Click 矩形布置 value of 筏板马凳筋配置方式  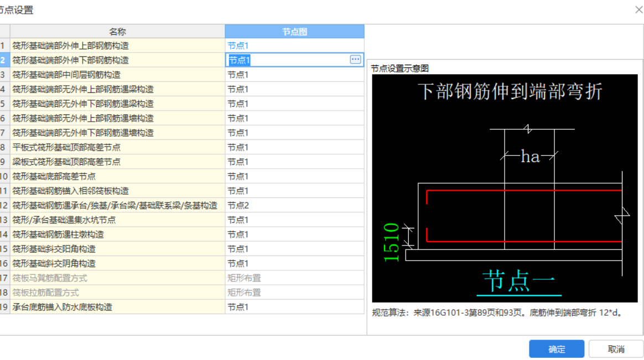[x=244, y=278]
